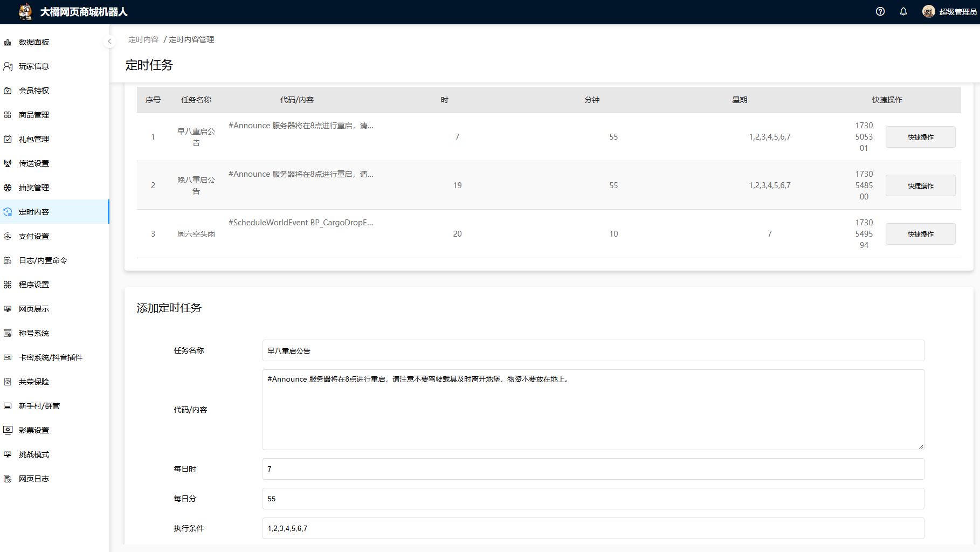Select the 执行条件 weekday input
This screenshot has height=552, width=980.
(x=593, y=528)
